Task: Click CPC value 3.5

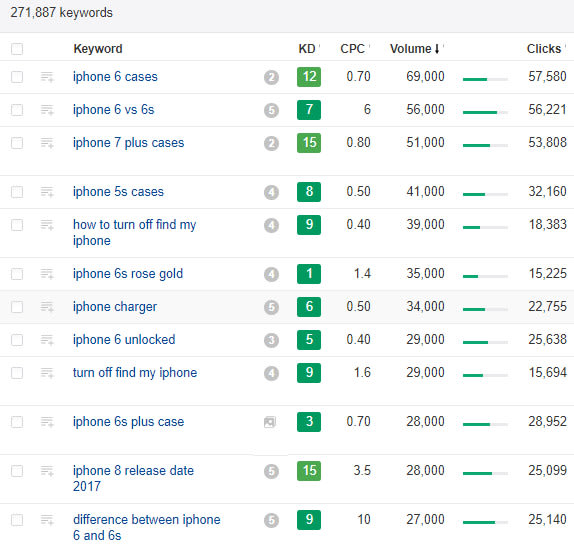Action: pyautogui.click(x=362, y=470)
